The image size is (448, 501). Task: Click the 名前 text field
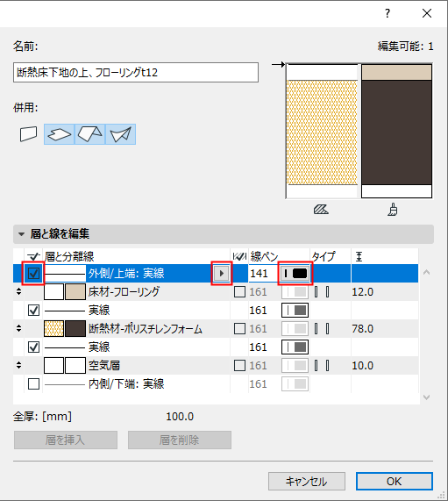coord(136,73)
